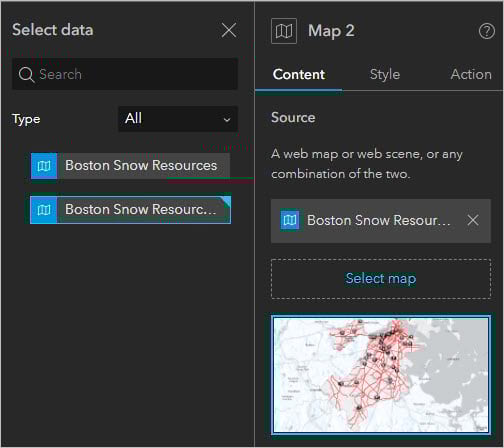This screenshot has height=448, width=504.
Task: Click the Source heading label
Action: pos(293,117)
